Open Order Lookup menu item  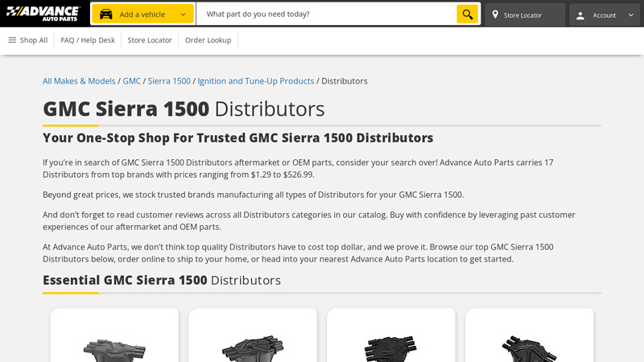[208, 40]
